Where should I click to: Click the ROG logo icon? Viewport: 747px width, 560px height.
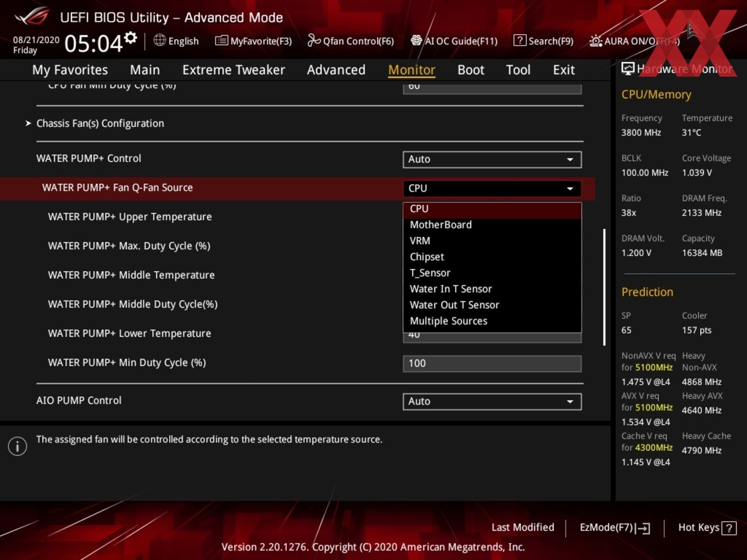(x=32, y=16)
